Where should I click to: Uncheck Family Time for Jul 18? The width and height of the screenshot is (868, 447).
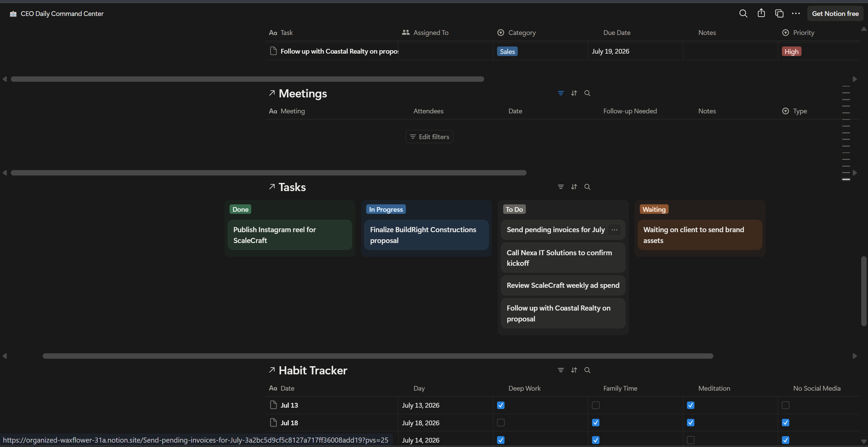(595, 423)
